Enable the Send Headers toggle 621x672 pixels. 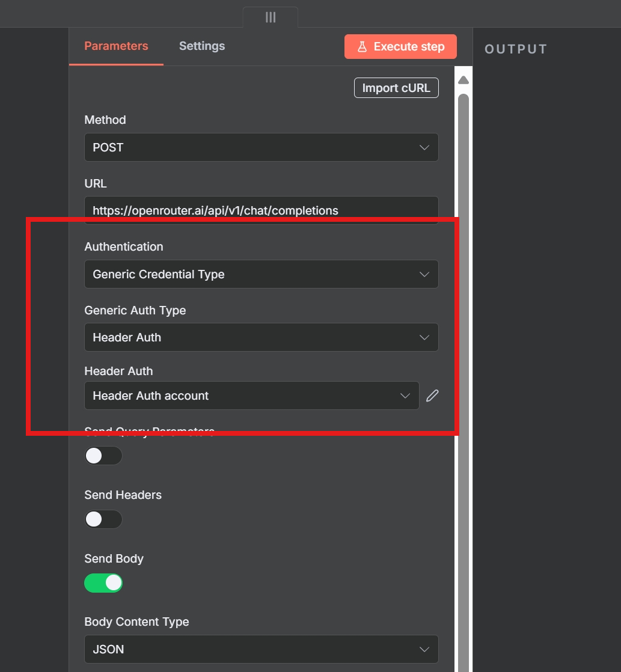point(103,519)
